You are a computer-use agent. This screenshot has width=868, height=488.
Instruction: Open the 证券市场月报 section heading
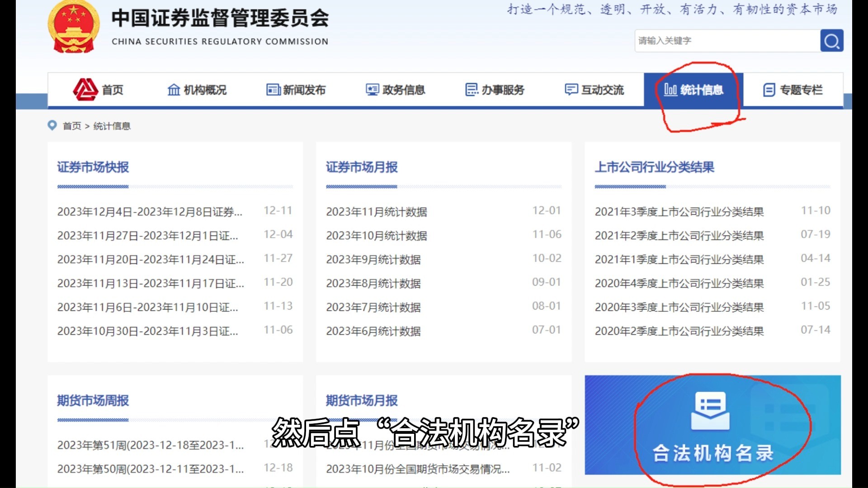point(362,167)
